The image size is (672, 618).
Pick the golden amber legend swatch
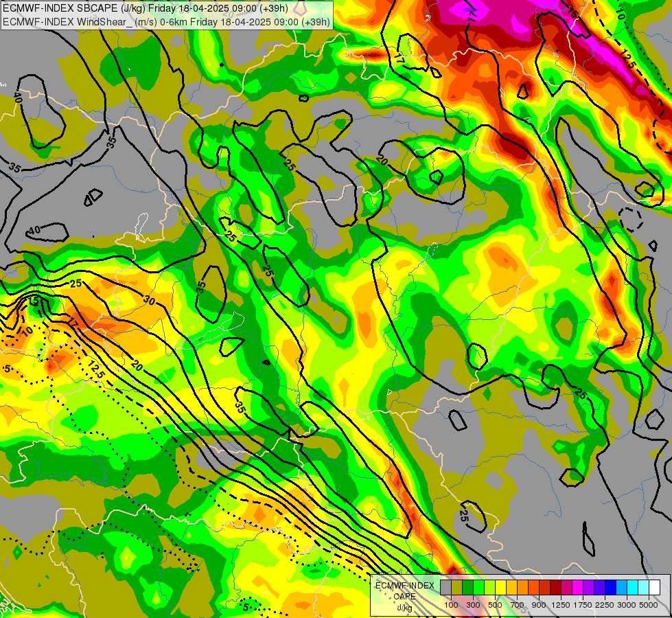511,588
